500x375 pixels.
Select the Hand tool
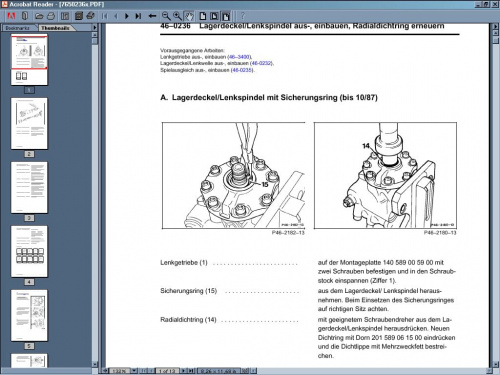(x=189, y=16)
